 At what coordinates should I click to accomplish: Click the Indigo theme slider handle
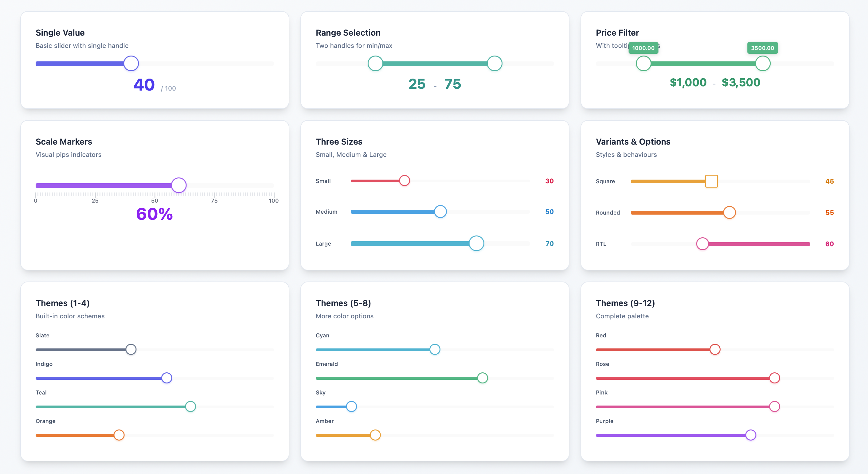coord(166,378)
